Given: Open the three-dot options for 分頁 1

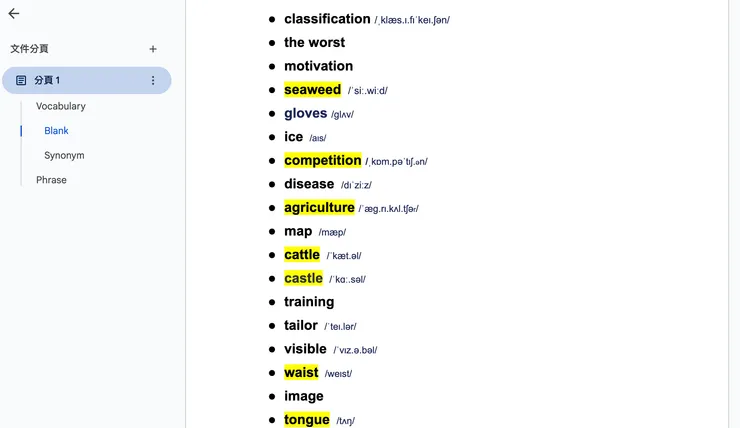Looking at the screenshot, I should coord(153,80).
